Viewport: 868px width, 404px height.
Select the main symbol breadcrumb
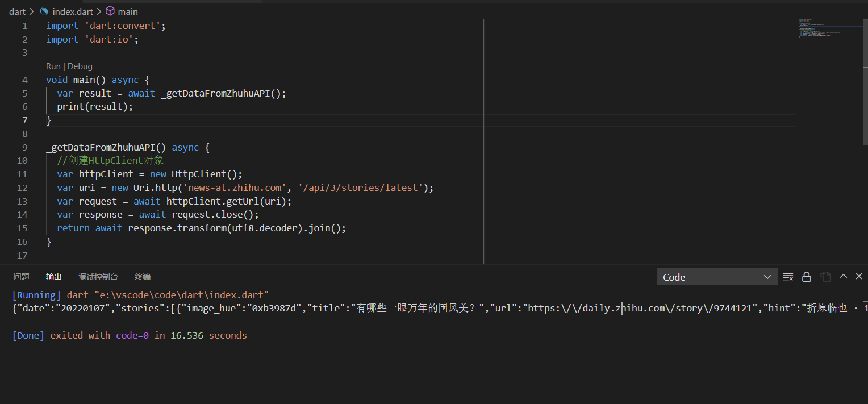coord(128,11)
